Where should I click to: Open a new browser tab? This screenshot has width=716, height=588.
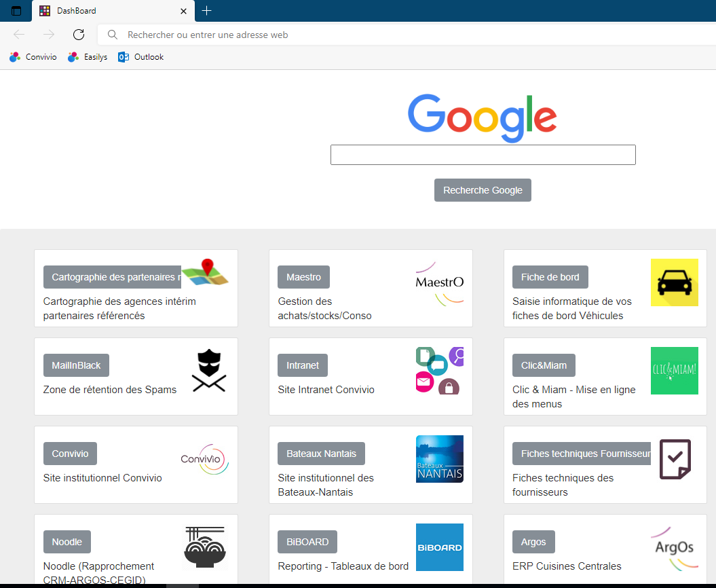click(206, 10)
